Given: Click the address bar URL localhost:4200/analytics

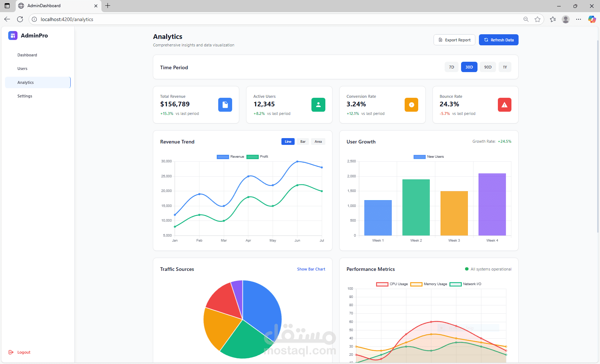Looking at the screenshot, I should pyautogui.click(x=67, y=19).
